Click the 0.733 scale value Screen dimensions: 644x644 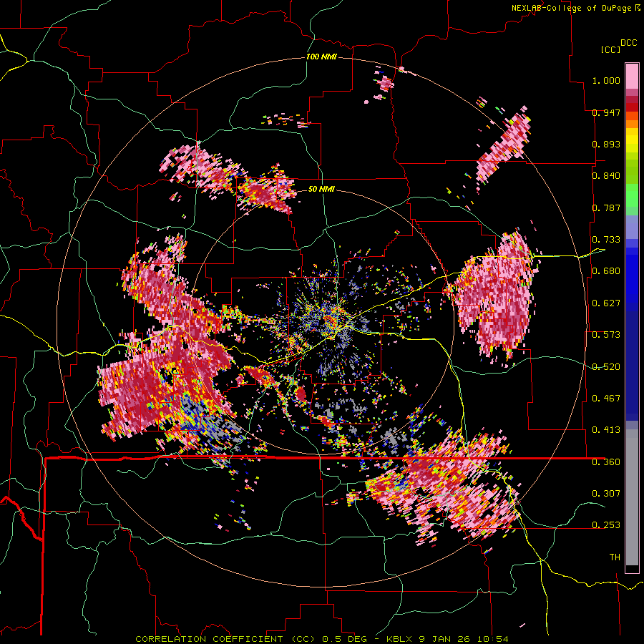coord(606,240)
